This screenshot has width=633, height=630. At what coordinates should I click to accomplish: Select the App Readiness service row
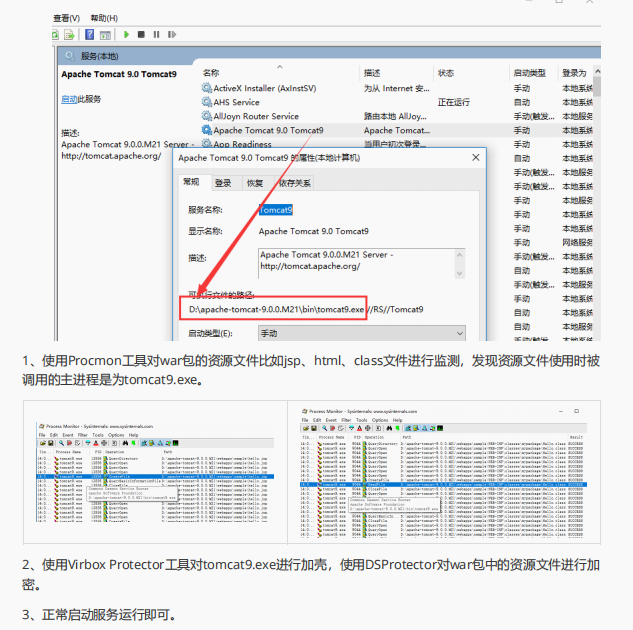point(397,144)
